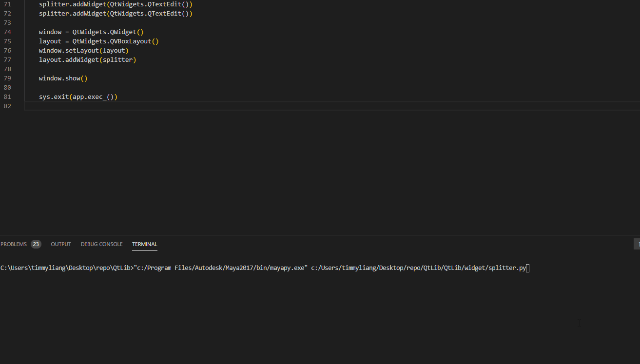Click the problems count badge showing 23

36,244
